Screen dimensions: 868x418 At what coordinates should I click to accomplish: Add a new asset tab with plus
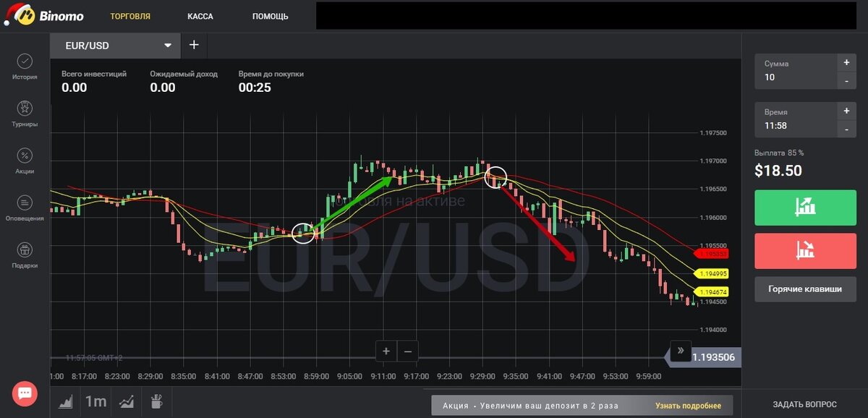(193, 45)
